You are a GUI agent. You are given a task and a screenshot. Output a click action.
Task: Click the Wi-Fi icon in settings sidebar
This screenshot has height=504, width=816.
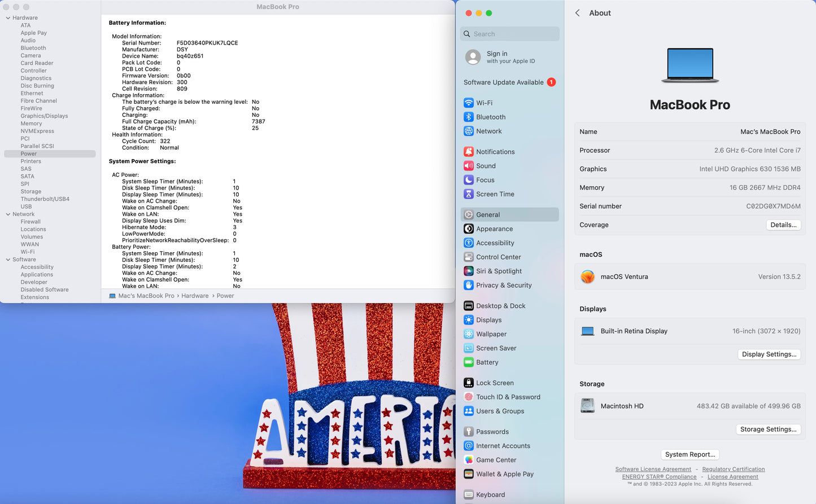(x=468, y=103)
